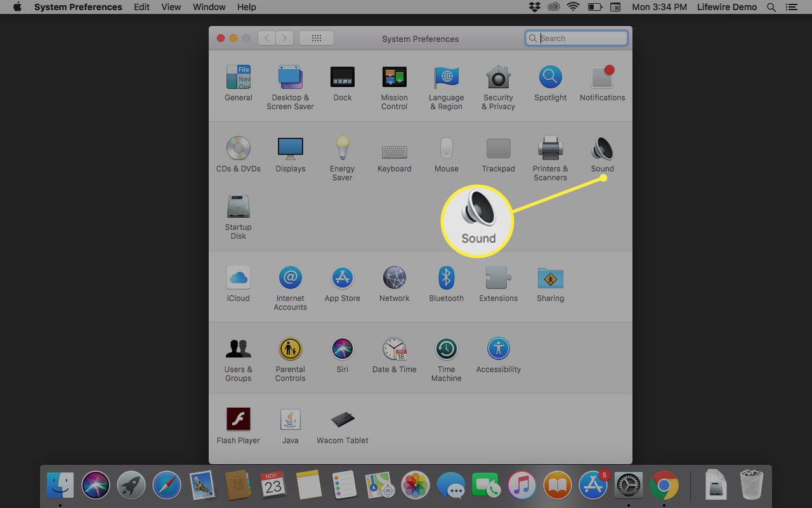Open Calendar in the Dock

point(273,486)
